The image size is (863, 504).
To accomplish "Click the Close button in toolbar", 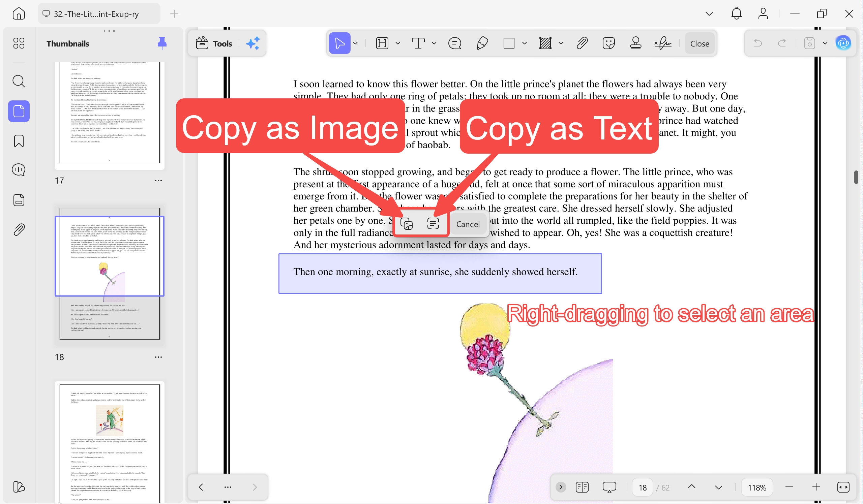I will click(x=700, y=43).
